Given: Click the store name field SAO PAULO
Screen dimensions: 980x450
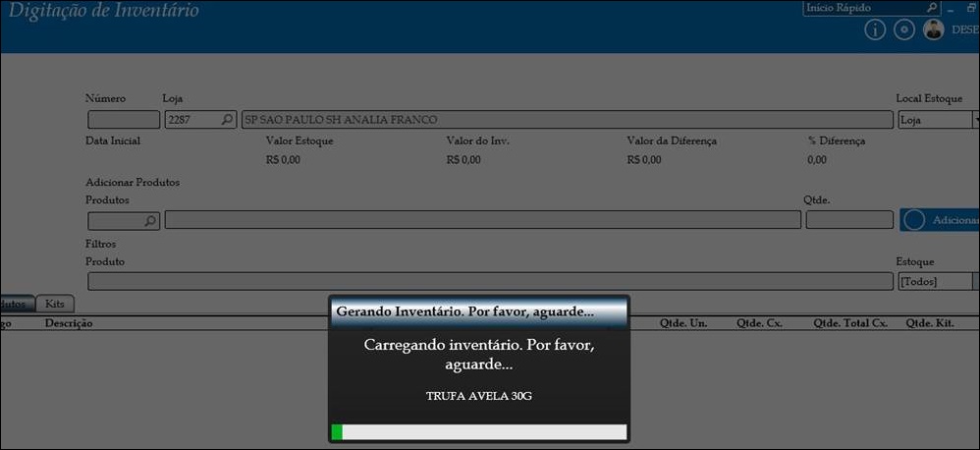Looking at the screenshot, I should (x=567, y=119).
